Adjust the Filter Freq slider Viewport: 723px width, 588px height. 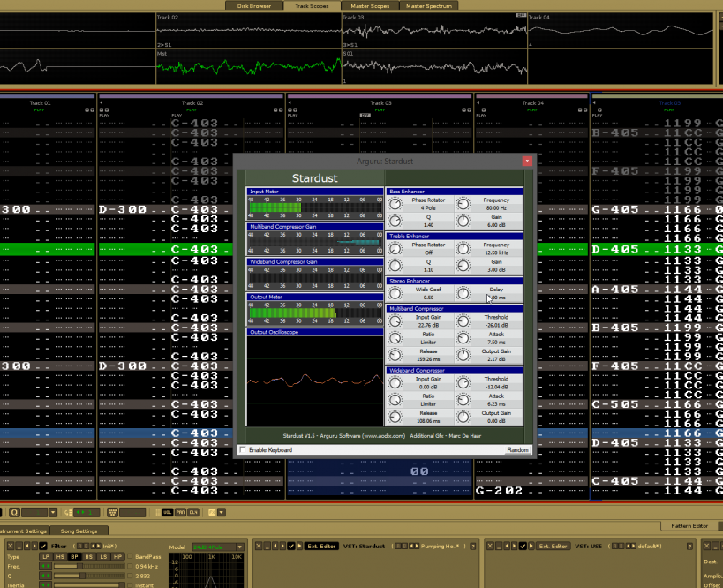click(89, 566)
